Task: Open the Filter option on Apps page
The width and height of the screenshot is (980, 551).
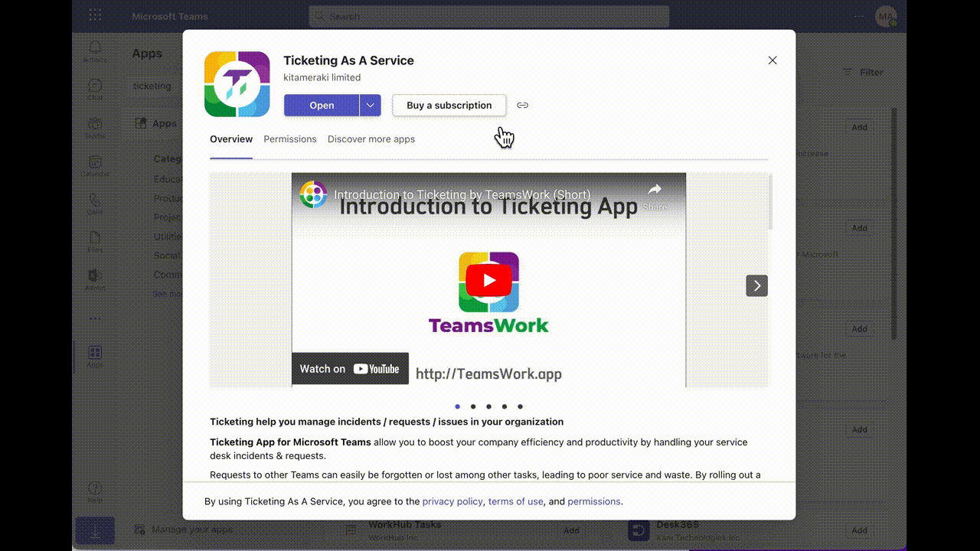Action: tap(863, 72)
